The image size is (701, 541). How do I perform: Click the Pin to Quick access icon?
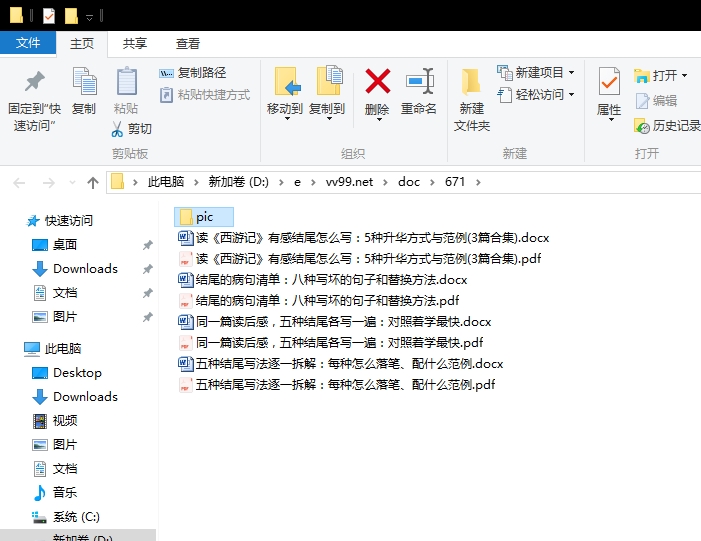click(x=34, y=81)
